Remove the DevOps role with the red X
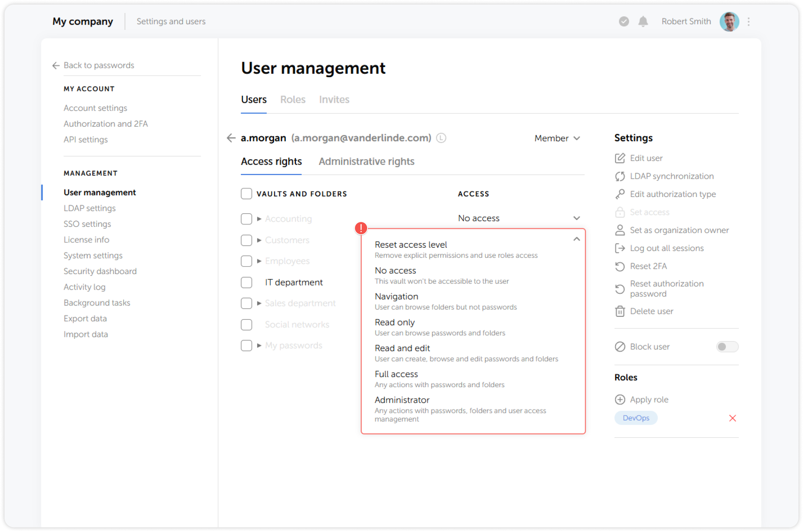Viewport: 803px width, 532px height. (x=733, y=418)
